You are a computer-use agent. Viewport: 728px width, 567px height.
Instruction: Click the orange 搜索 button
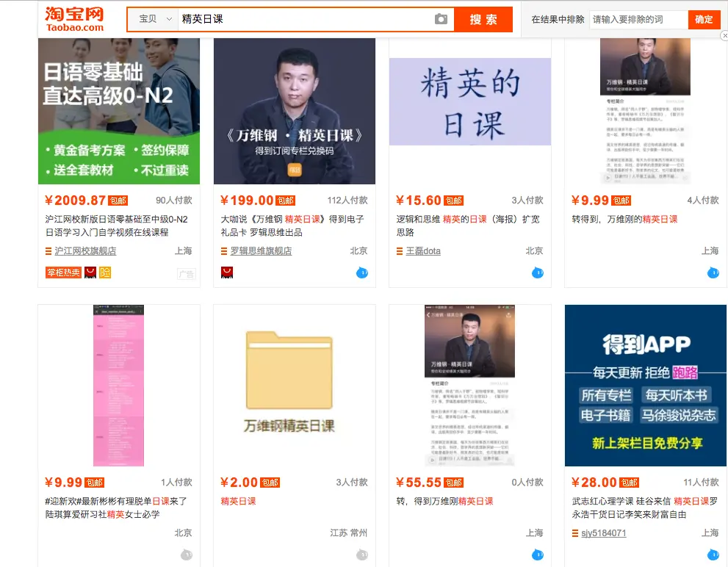483,20
